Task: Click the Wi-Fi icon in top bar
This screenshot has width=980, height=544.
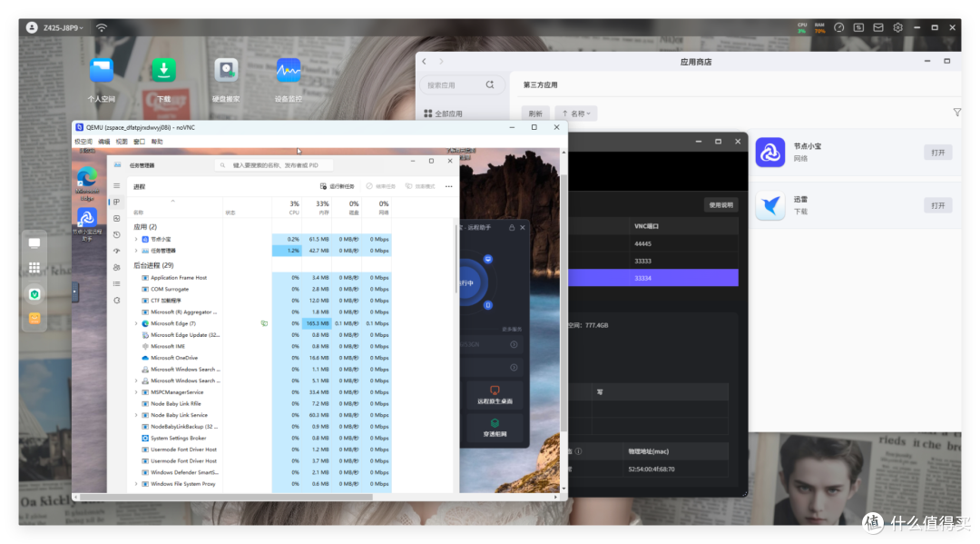Action: tap(102, 27)
